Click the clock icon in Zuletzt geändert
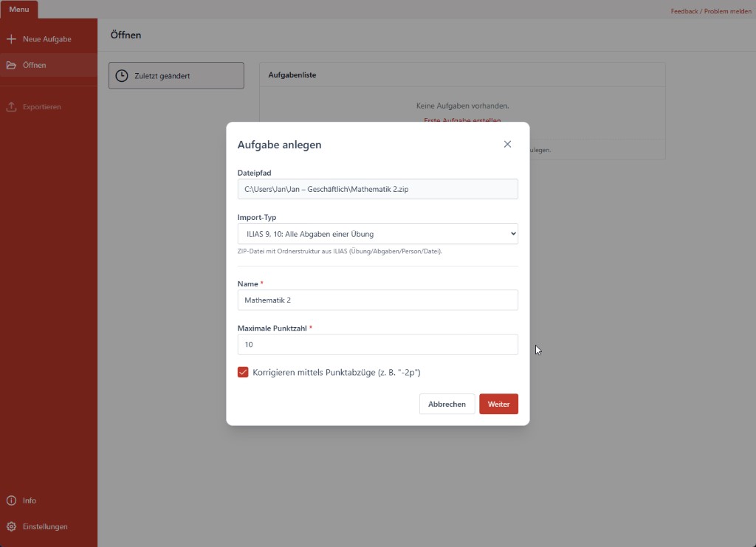756x547 pixels. coord(122,75)
